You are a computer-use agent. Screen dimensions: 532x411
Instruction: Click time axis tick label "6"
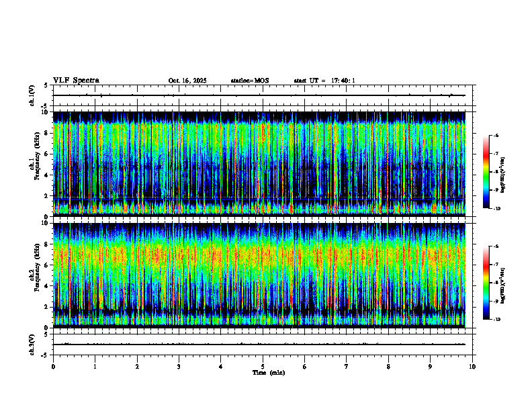[305, 367]
